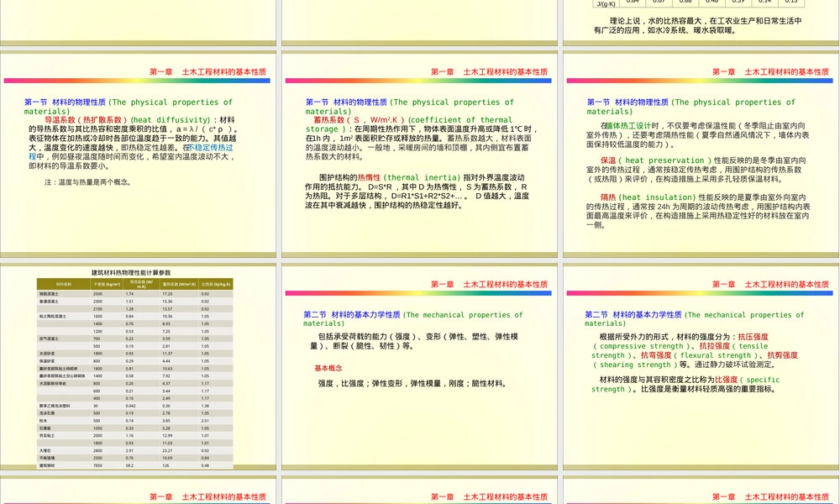The height and width of the screenshot is (504, 840).
Task: Open the 建筑材料热物理性能计算参数 table slide
Action: point(139,367)
